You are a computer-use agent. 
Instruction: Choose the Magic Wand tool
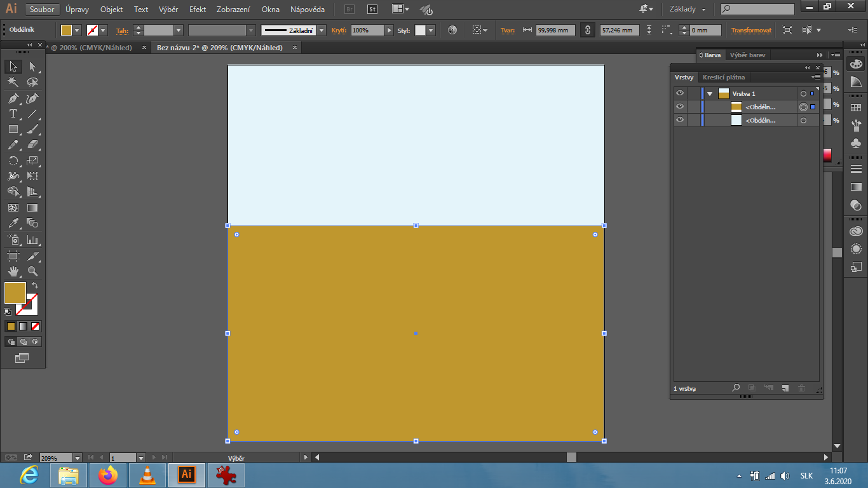coord(13,82)
